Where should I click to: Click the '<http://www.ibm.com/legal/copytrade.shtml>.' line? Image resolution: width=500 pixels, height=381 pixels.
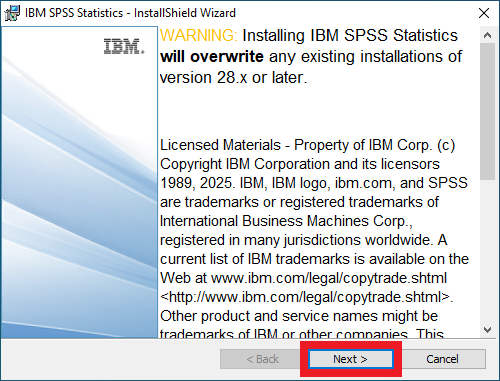pyautogui.click(x=307, y=297)
